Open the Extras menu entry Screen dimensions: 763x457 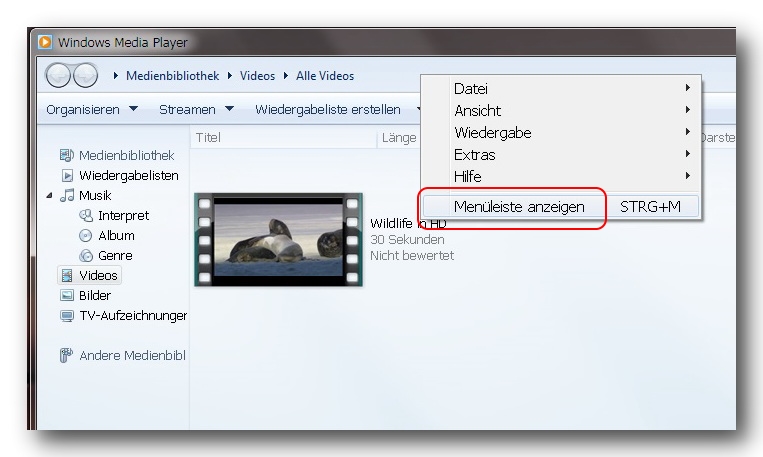[561, 154]
